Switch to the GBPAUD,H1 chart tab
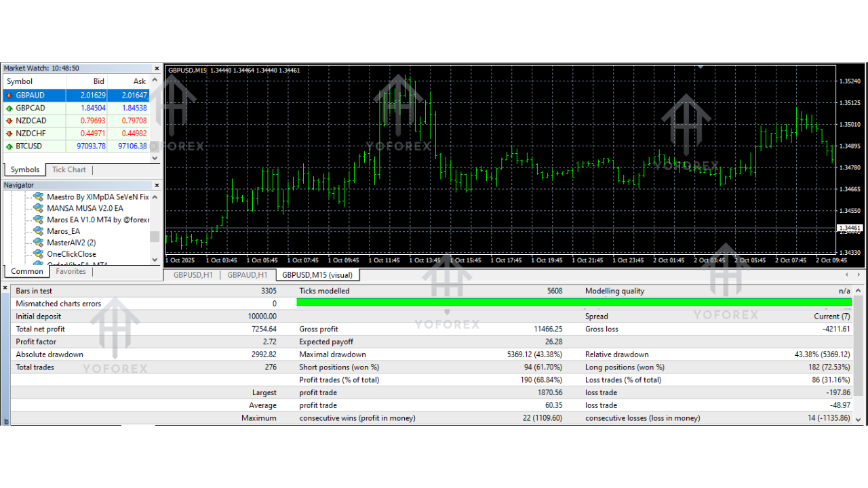Screen dimensions: 868x488 247,275
